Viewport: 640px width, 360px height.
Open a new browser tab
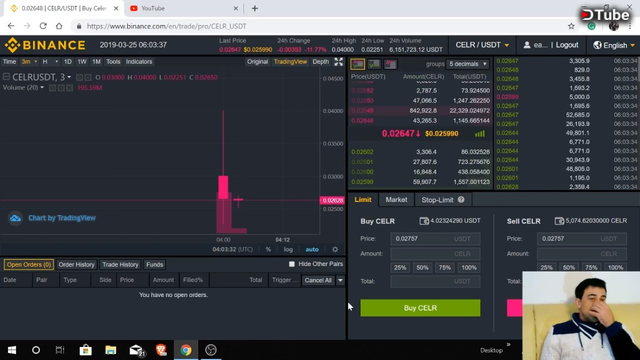click(x=255, y=8)
